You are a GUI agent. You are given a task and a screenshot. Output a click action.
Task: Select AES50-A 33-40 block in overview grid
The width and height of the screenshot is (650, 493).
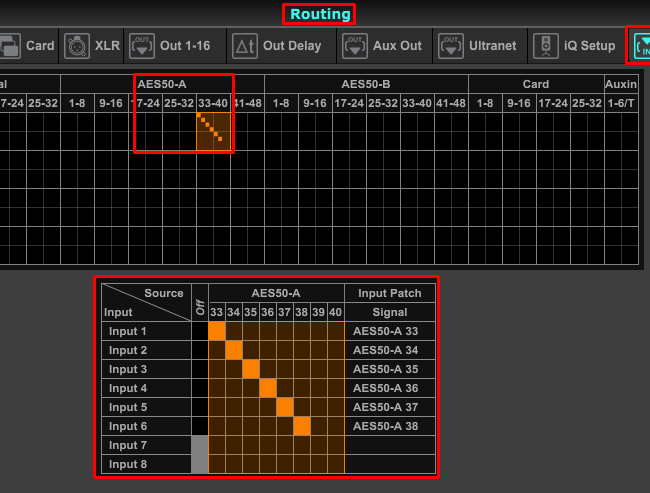click(x=213, y=131)
